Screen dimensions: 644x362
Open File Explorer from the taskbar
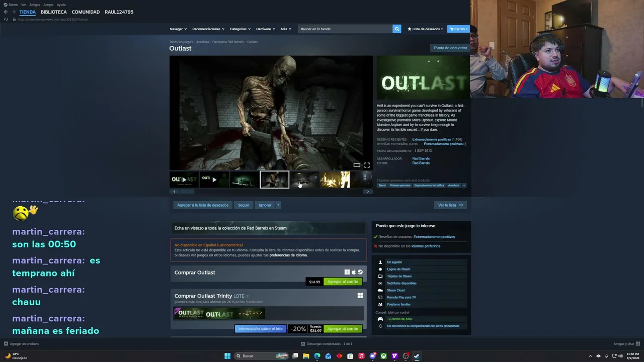click(x=306, y=356)
